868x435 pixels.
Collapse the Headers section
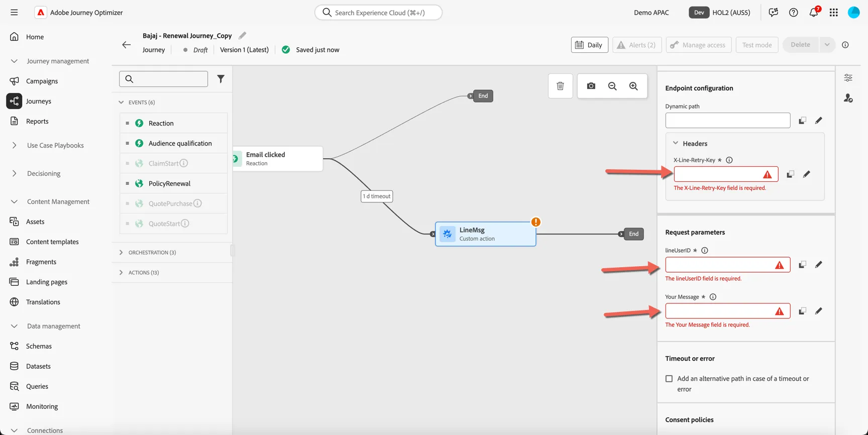pos(676,143)
